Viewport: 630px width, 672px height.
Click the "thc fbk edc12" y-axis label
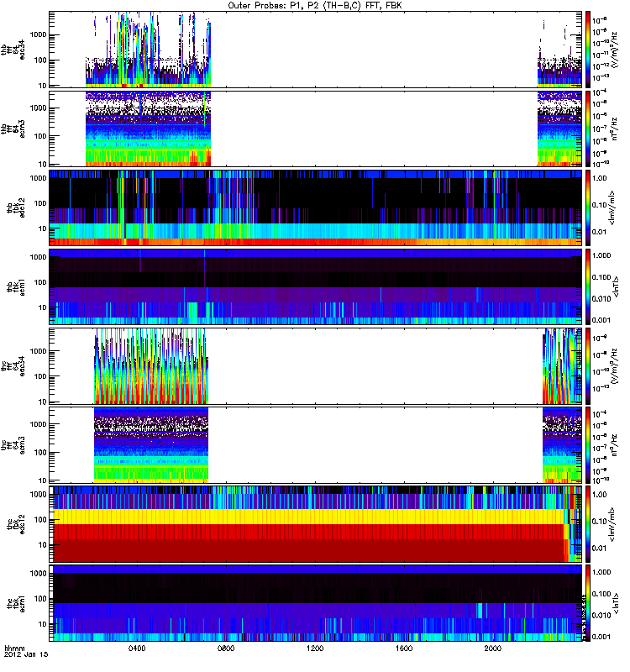point(16,524)
